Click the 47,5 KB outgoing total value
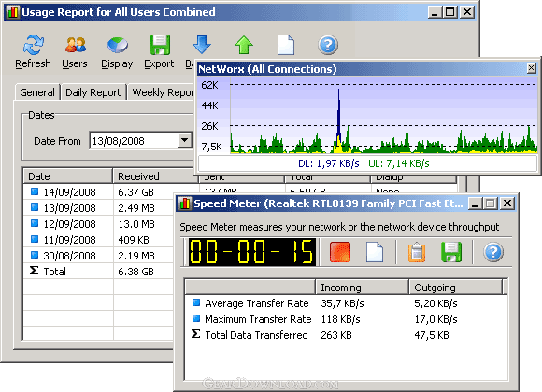The height and width of the screenshot is (392, 542). (432, 335)
